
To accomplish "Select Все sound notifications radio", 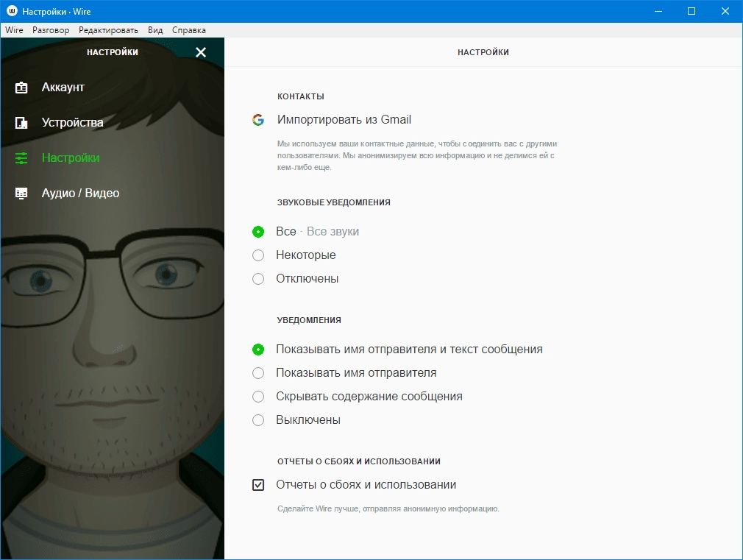I will tap(258, 232).
